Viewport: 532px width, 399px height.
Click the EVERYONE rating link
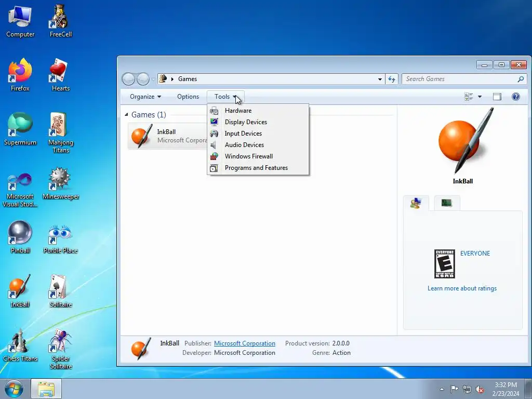[475, 254]
